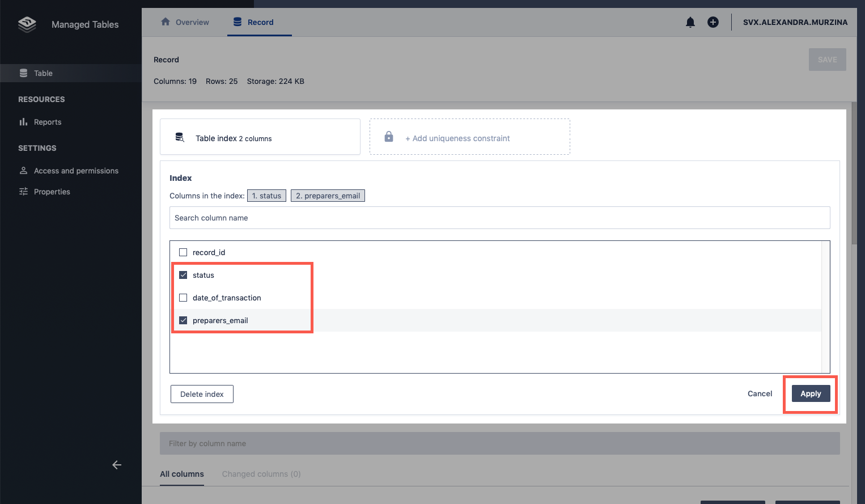The height and width of the screenshot is (504, 865).
Task: Collapse sidebar with the back arrow
Action: (117, 465)
